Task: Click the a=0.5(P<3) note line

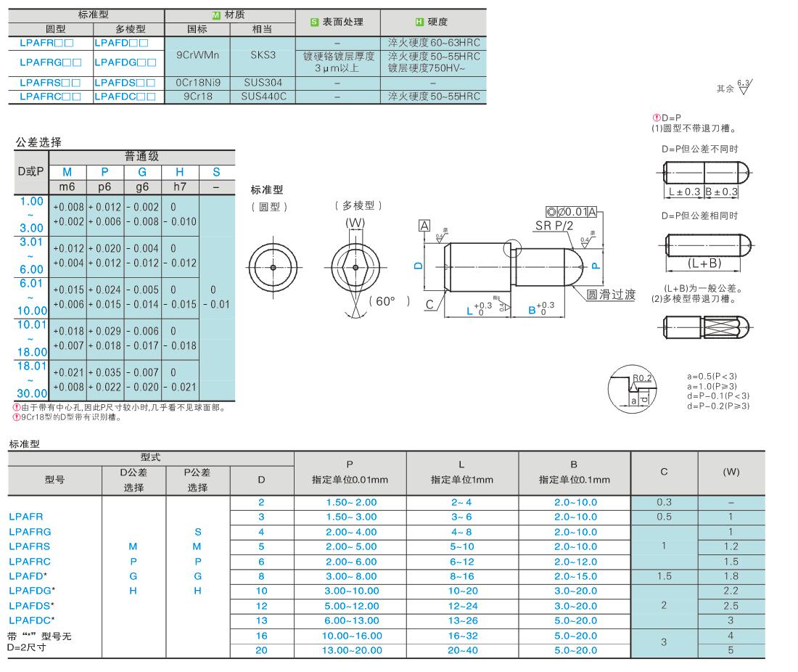Action: click(x=712, y=376)
